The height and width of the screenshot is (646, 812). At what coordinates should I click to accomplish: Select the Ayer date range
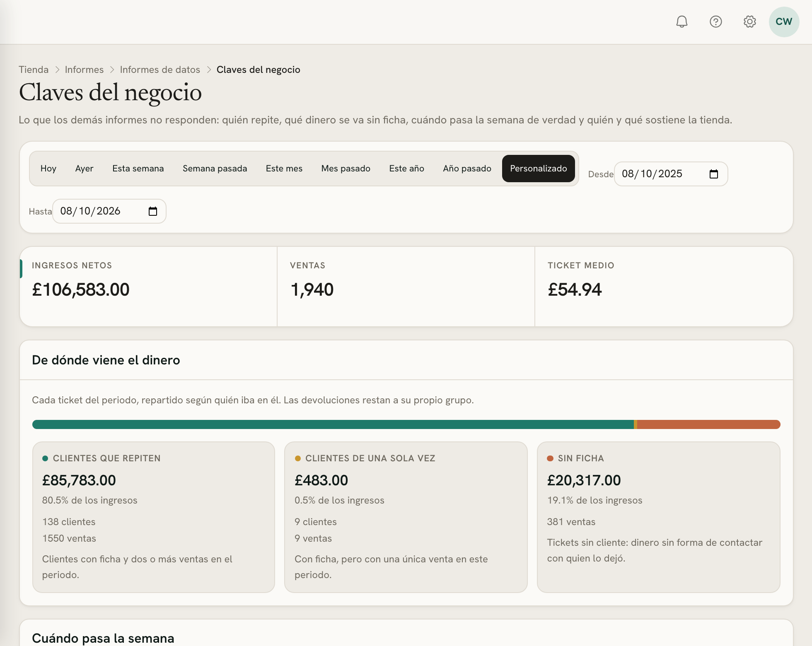[84, 169]
